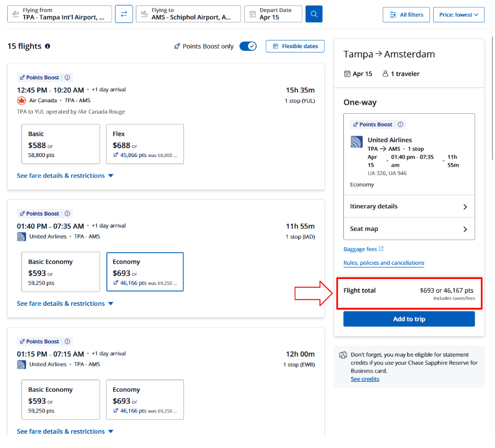Click calendar icon in Depart Date field
Image resolution: width=495 pixels, height=448 pixels.
[252, 14]
